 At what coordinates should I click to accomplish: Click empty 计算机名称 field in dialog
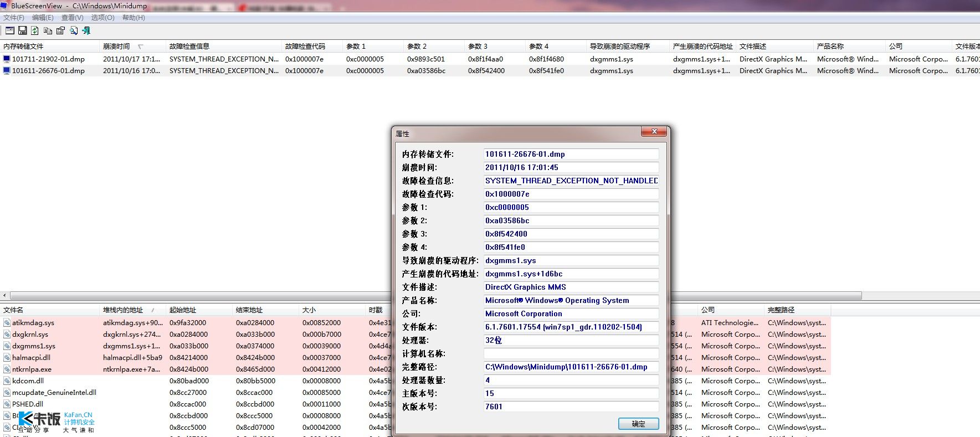click(571, 353)
